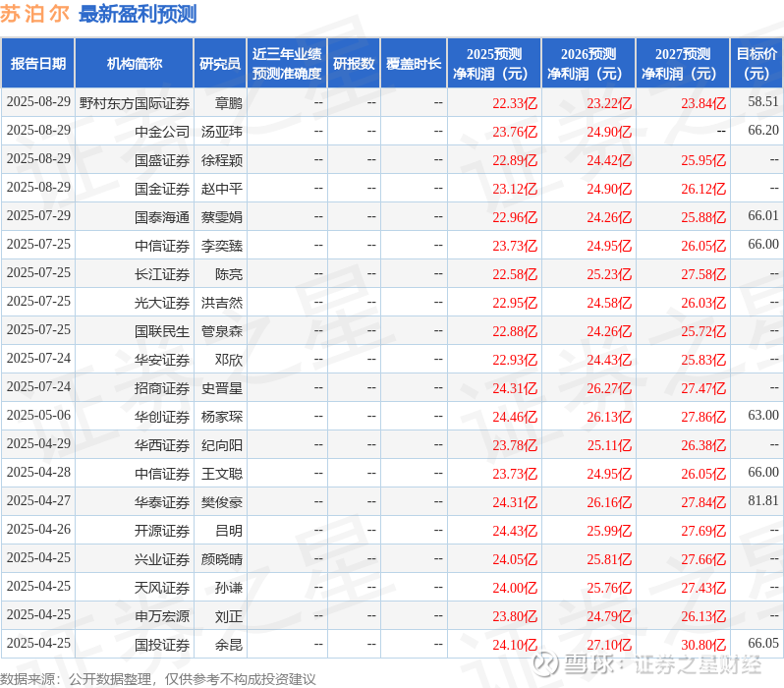Click researcher name 史晋星

tap(221, 388)
